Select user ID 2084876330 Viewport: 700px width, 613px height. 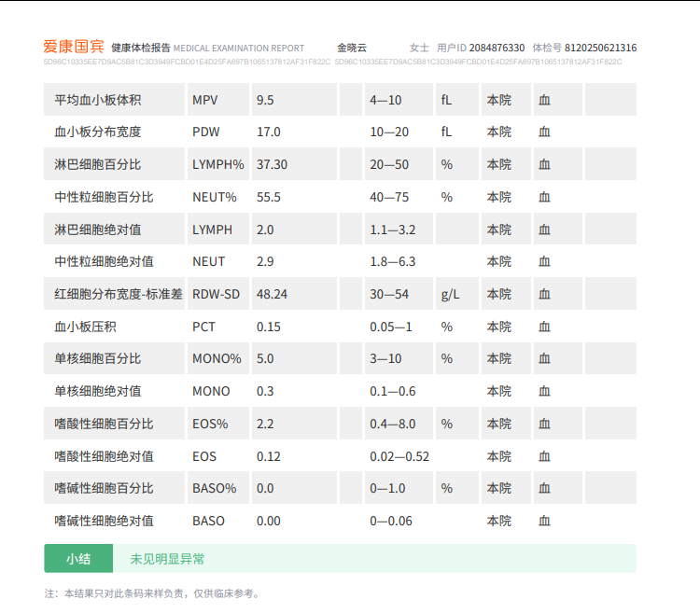click(x=497, y=48)
